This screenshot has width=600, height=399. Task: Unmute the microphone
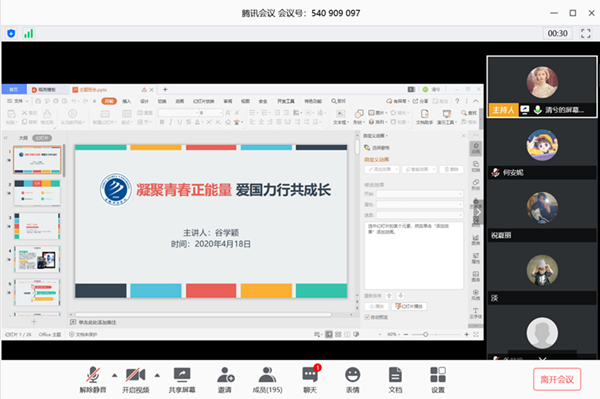click(x=93, y=379)
